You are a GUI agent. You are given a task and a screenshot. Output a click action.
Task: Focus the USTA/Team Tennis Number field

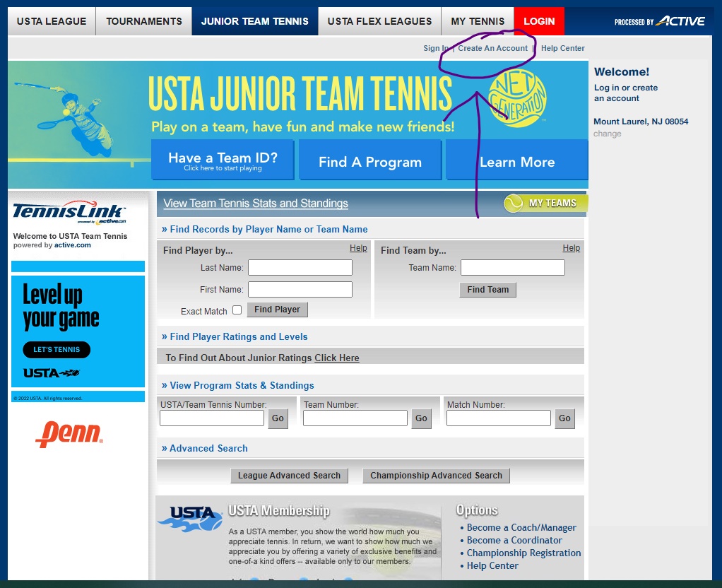(x=212, y=418)
